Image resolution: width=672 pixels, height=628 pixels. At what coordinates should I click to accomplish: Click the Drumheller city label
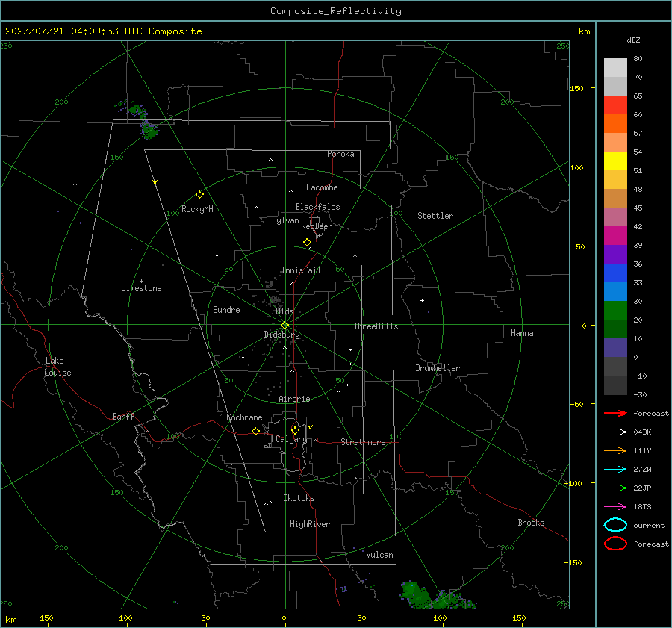point(438,368)
